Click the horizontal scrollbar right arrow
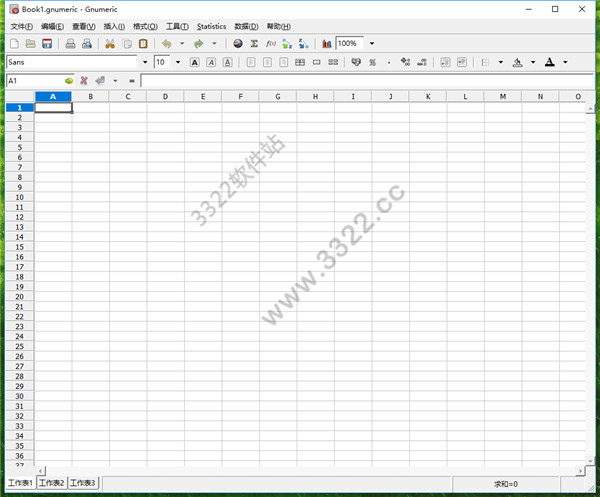Viewport: 600px width, 497px height. [581, 471]
